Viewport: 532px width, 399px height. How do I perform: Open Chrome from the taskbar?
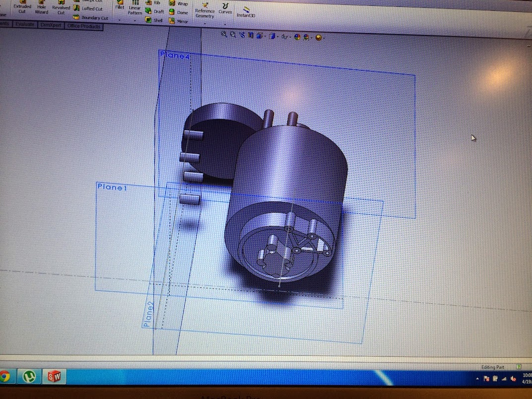(x=4, y=376)
